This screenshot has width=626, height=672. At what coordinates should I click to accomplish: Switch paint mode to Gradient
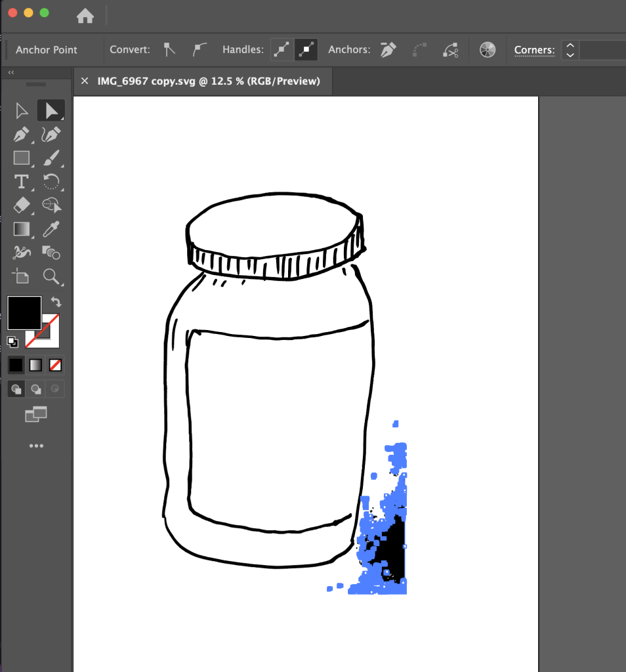(36, 365)
